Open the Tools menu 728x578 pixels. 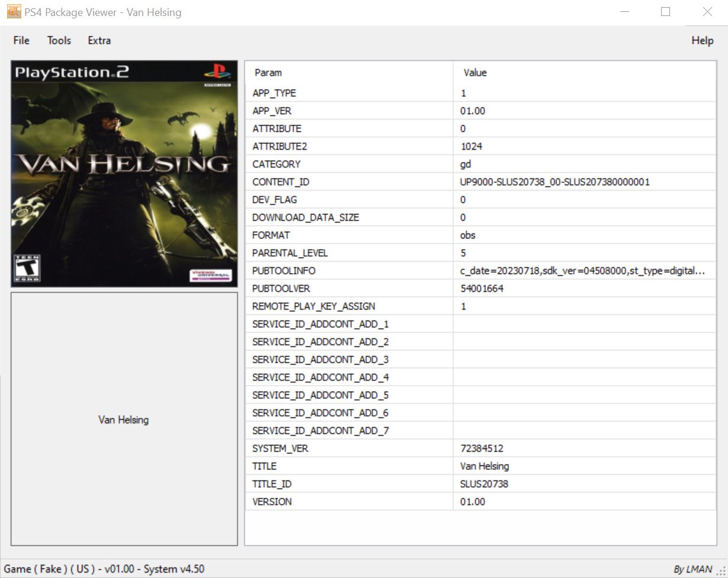click(59, 40)
